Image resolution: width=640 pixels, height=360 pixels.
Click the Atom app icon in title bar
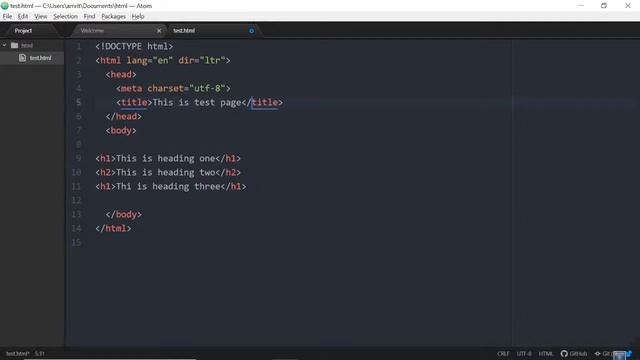click(4, 6)
